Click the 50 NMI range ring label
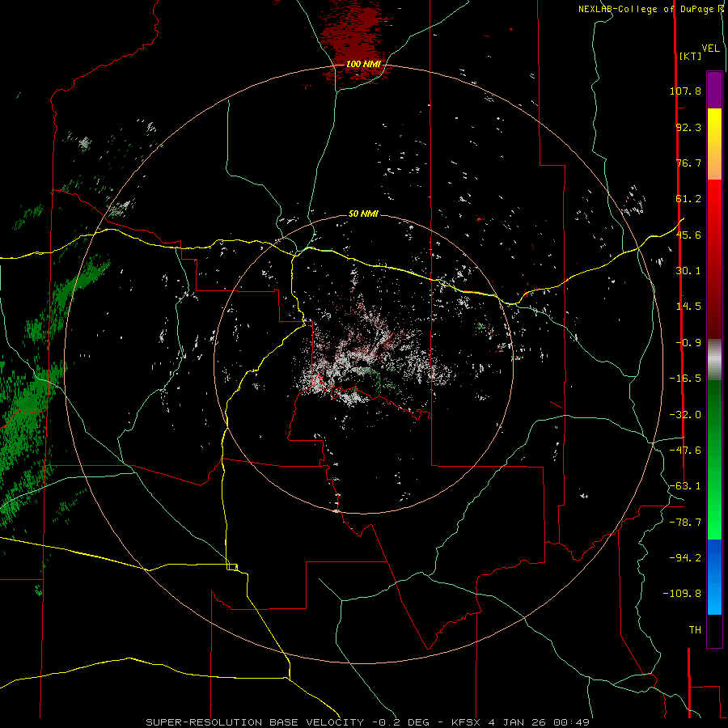Image resolution: width=728 pixels, height=728 pixels. click(x=363, y=214)
